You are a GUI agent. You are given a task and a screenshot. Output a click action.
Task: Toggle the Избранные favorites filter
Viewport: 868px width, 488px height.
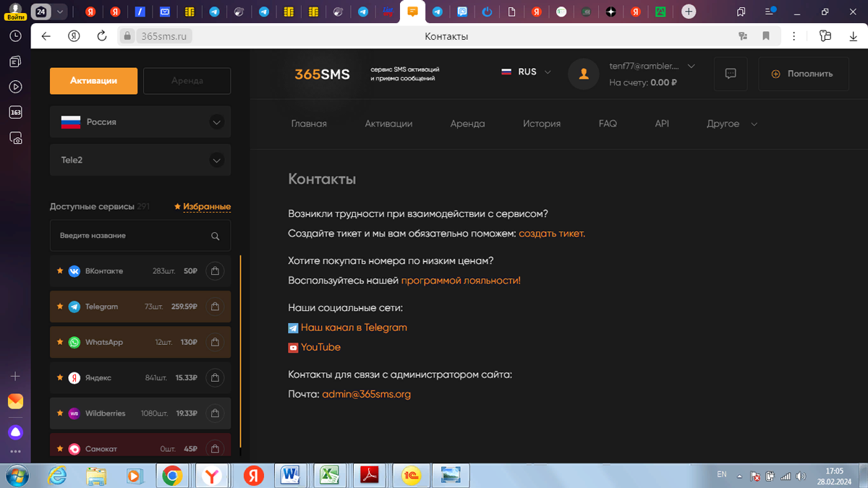(203, 207)
